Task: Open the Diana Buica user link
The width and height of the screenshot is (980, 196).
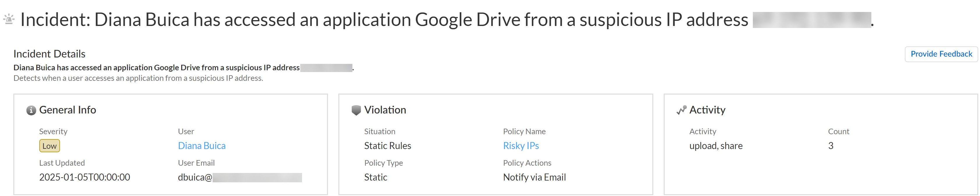Action: point(202,146)
